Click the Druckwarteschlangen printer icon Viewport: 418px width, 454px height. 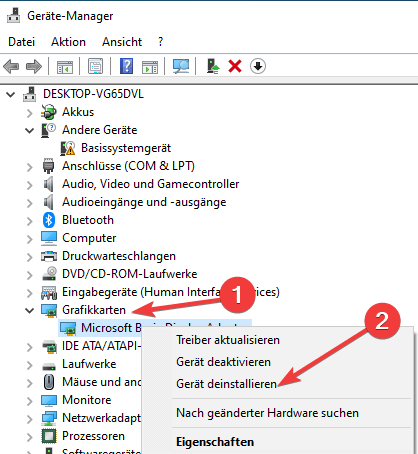(x=49, y=256)
